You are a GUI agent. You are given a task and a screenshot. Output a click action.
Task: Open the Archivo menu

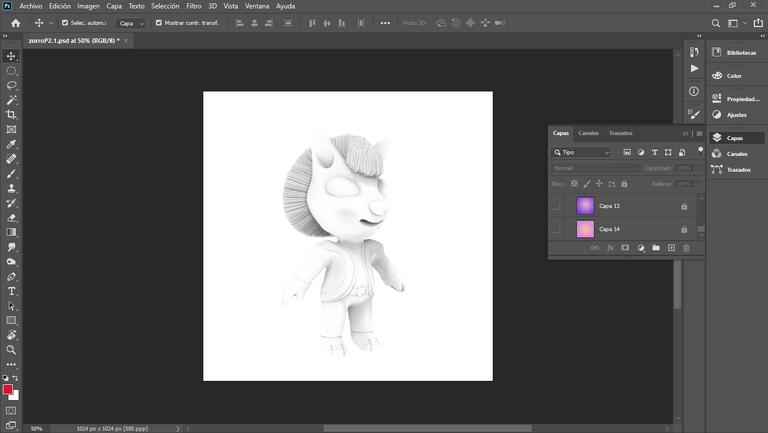(31, 6)
